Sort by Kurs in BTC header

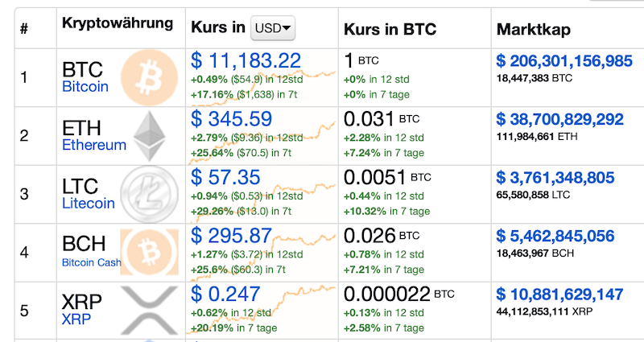point(390,29)
